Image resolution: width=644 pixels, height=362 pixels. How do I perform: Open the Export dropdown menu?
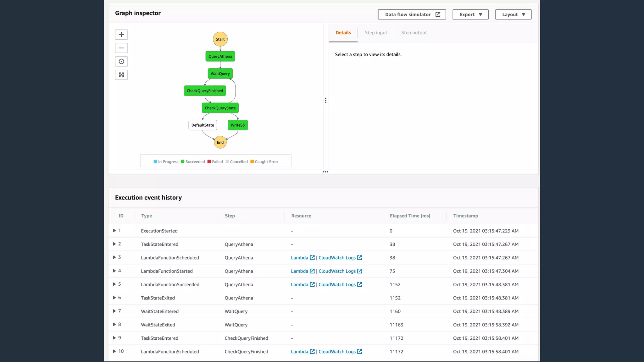pyautogui.click(x=470, y=14)
